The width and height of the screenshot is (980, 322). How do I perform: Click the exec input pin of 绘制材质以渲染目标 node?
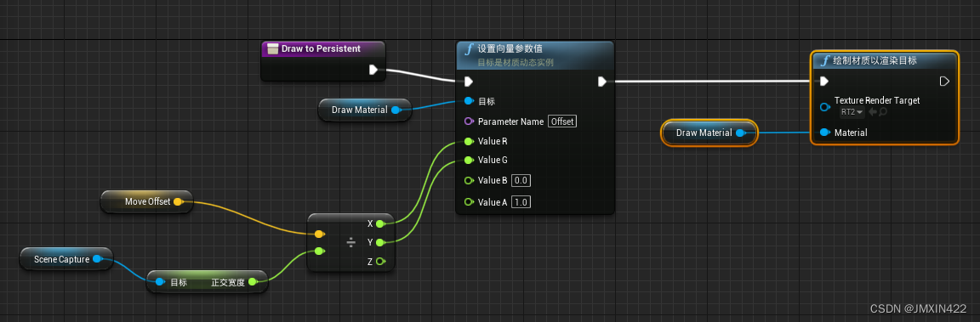[x=824, y=81]
